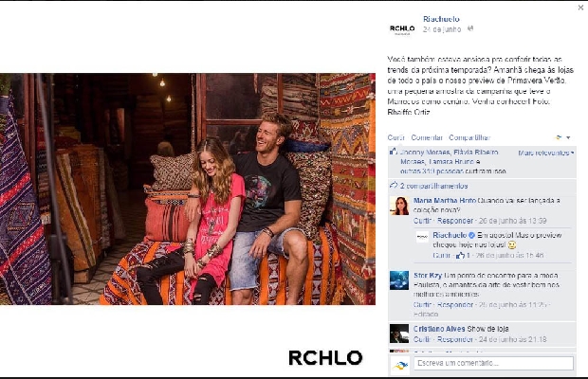Click the user avatar icon beside comment box

tap(400, 365)
